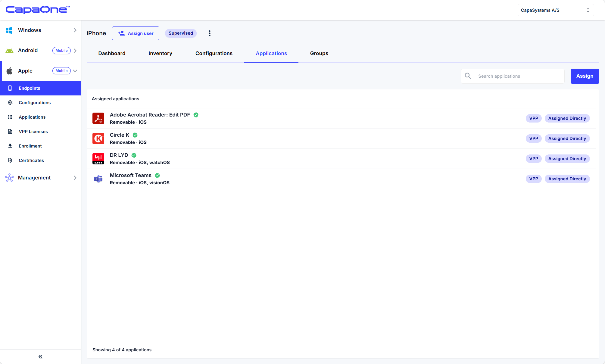605x364 pixels.
Task: Click the Apple logo icon in sidebar
Action: pos(10,71)
